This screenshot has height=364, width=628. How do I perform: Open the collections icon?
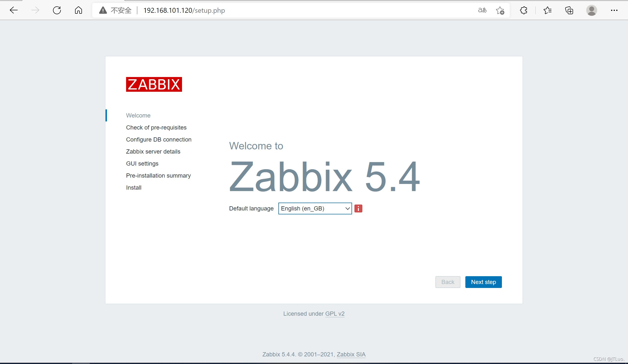(569, 10)
